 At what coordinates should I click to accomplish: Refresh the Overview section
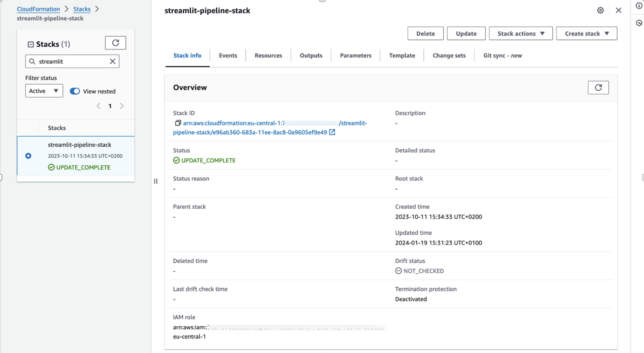click(x=598, y=88)
